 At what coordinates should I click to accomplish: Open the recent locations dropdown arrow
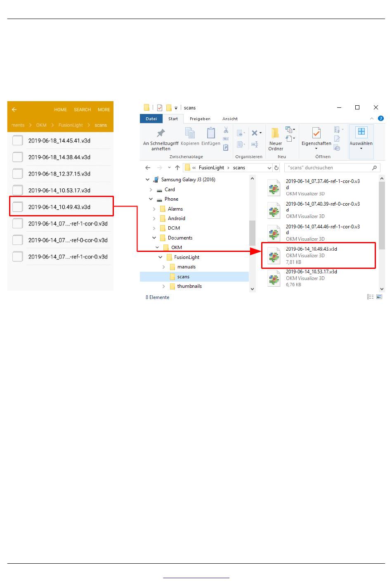(x=169, y=168)
